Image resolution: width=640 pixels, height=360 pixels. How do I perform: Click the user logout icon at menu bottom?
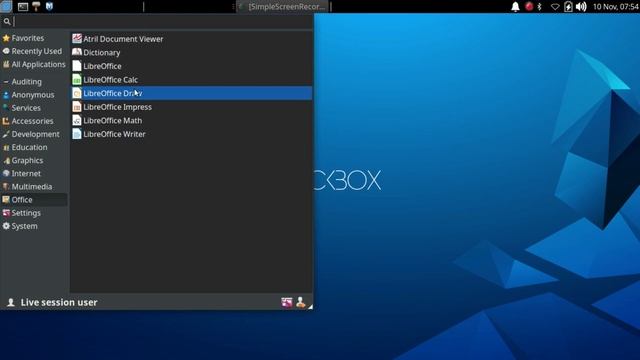[301, 302]
